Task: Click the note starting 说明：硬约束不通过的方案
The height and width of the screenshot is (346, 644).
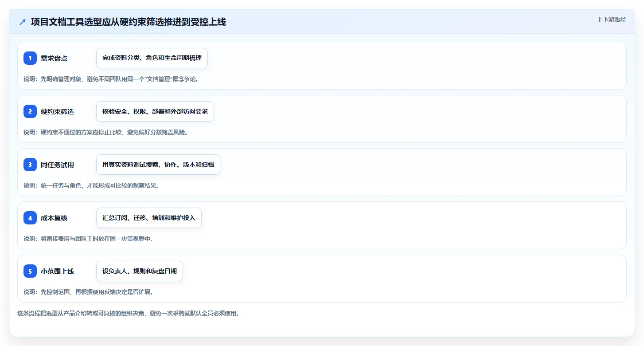Action: 105,132
